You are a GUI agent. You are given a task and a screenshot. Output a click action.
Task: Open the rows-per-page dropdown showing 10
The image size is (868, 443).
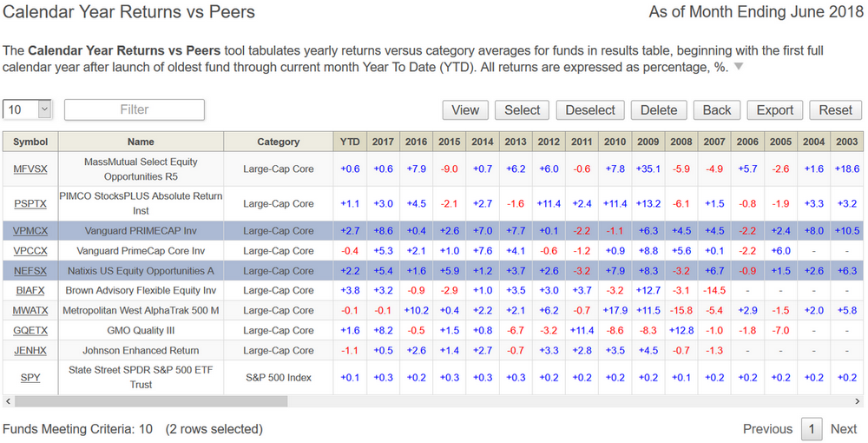coord(28,109)
